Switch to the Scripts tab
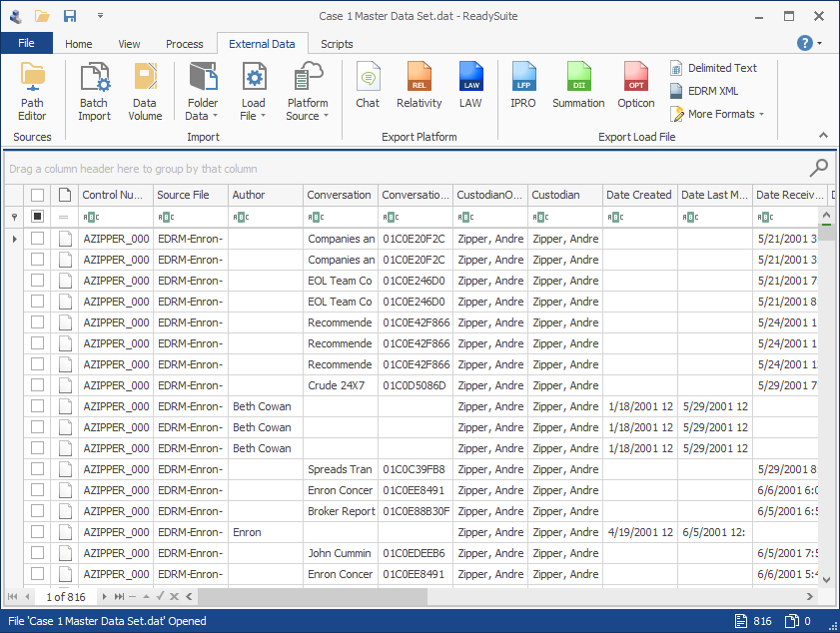Viewport: 840px width, 633px height. click(337, 44)
